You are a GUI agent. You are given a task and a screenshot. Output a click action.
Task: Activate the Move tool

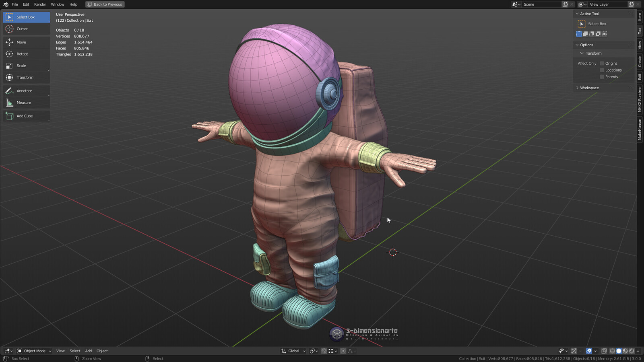[26, 42]
